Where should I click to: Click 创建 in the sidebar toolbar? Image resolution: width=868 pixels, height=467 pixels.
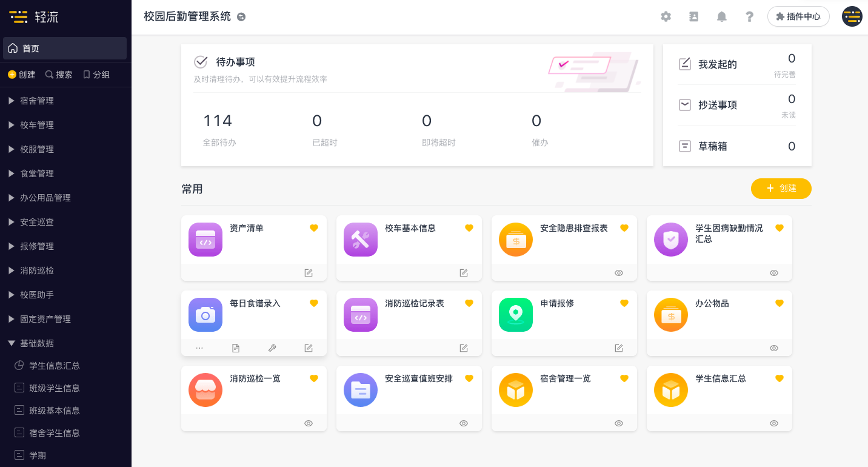22,75
